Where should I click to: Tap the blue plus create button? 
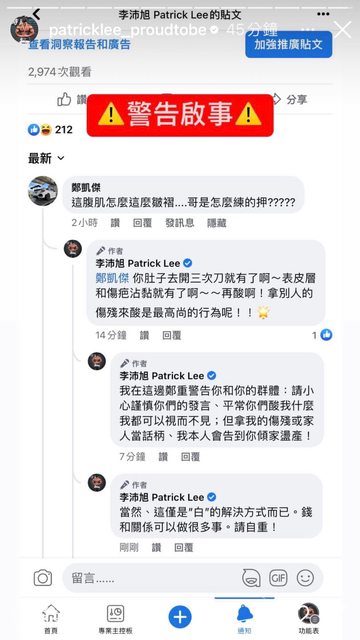[x=180, y=616]
